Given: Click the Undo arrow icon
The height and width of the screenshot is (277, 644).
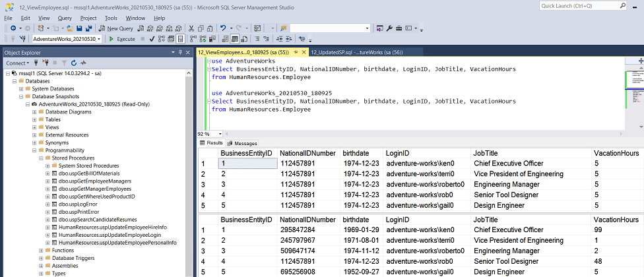Looking at the screenshot, I should tap(223, 28).
